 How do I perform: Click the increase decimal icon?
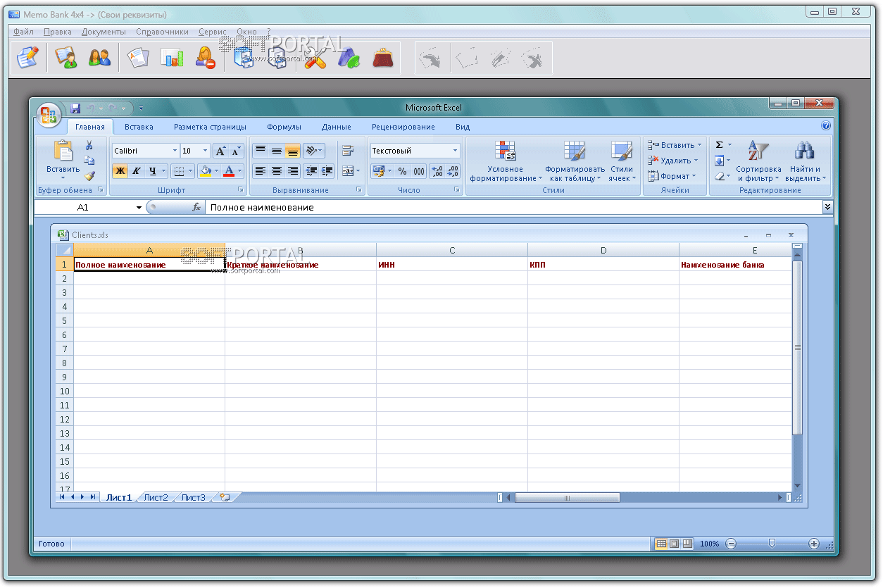(x=437, y=171)
